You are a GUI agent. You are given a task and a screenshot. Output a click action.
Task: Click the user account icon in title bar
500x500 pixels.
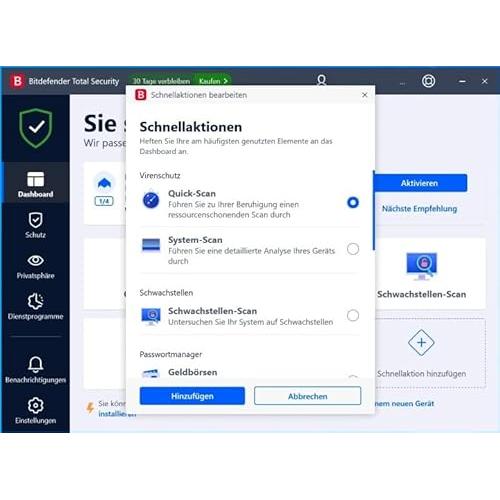[321, 81]
